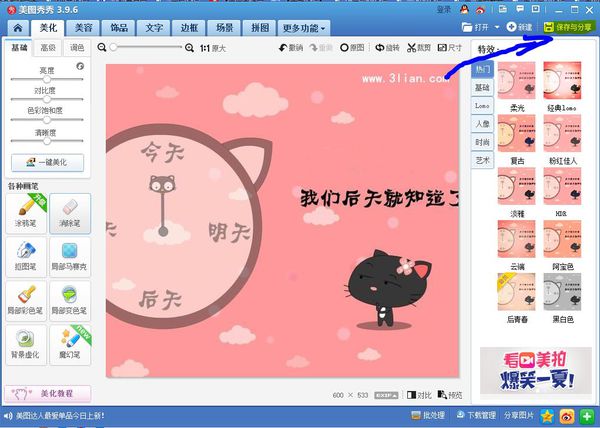Adjust the 对比度 contrast slider
The width and height of the screenshot is (600, 428).
coord(47,99)
